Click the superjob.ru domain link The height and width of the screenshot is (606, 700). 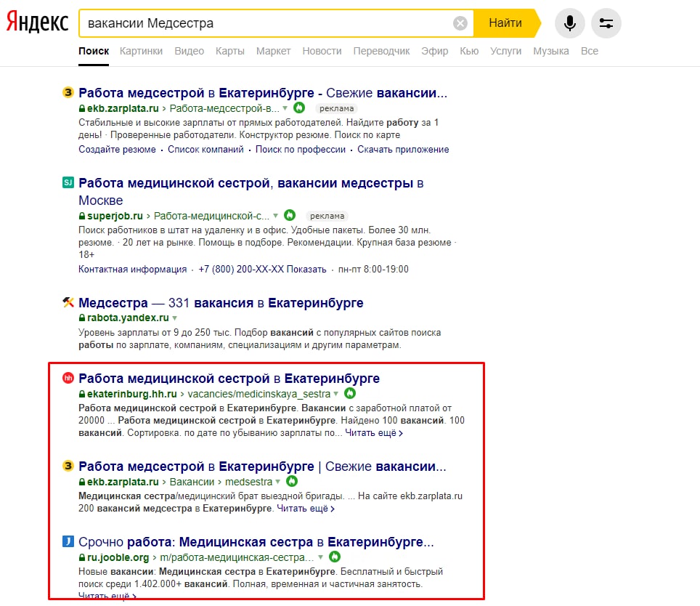(x=115, y=216)
